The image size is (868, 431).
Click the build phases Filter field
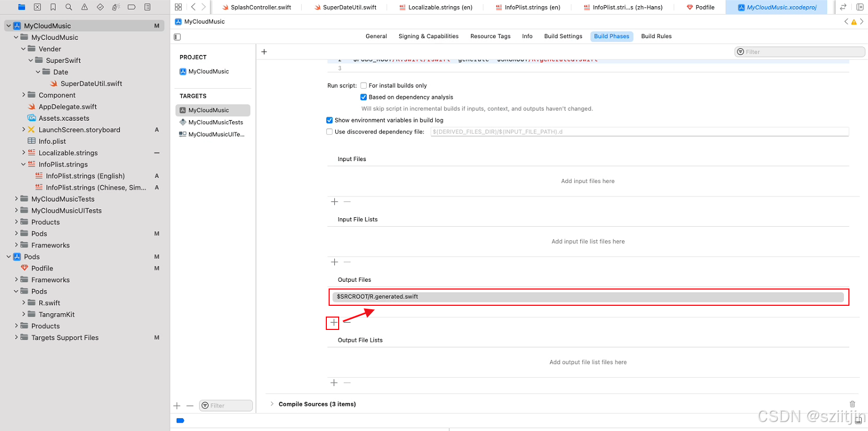coord(800,52)
